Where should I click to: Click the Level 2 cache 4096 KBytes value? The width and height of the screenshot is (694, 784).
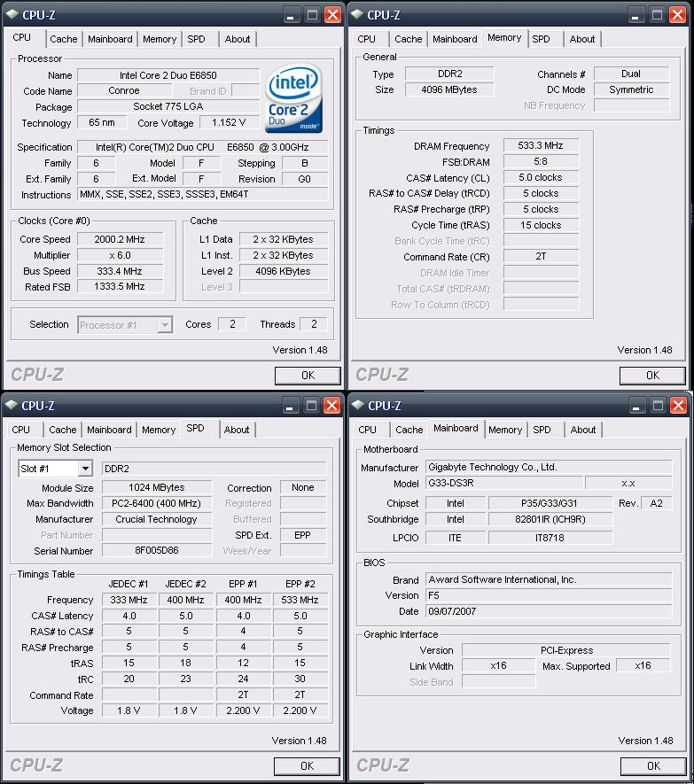click(284, 271)
